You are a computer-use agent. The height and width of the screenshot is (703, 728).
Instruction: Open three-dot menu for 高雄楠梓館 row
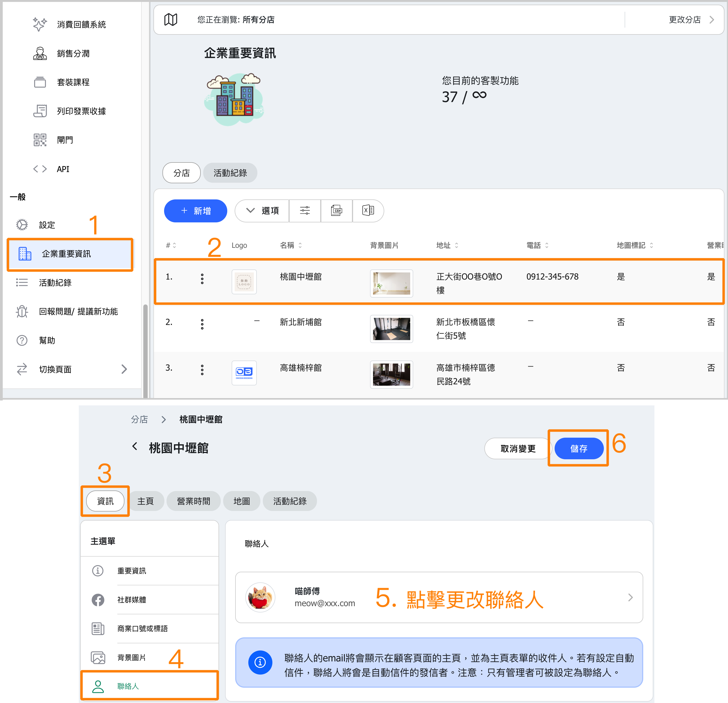(x=202, y=369)
